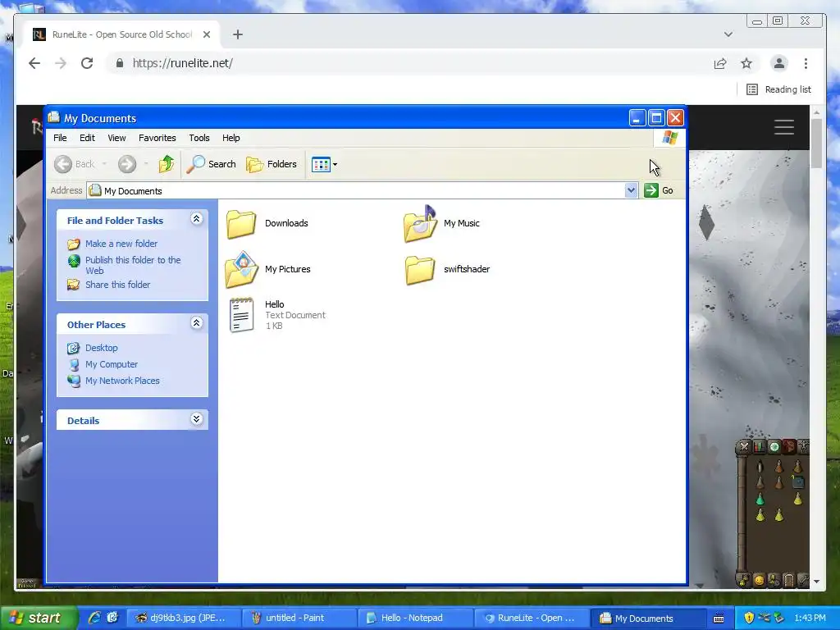Click Publish this folder to the Web
Screen dimensions: 840x630
coord(133,265)
